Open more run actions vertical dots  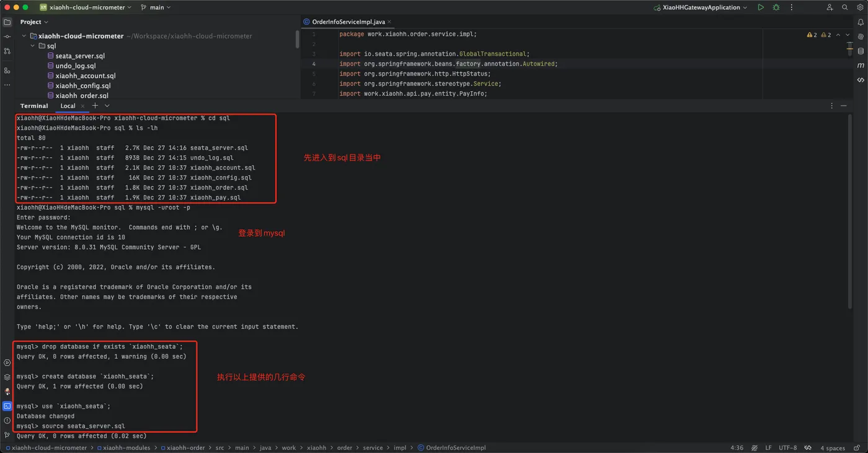tap(791, 7)
